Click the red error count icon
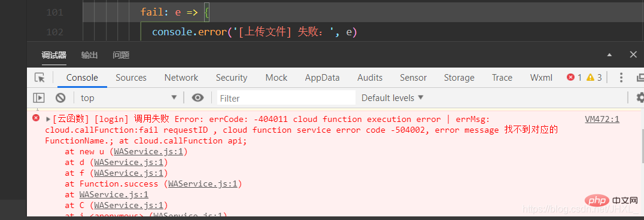This screenshot has height=220, width=644. (570, 77)
